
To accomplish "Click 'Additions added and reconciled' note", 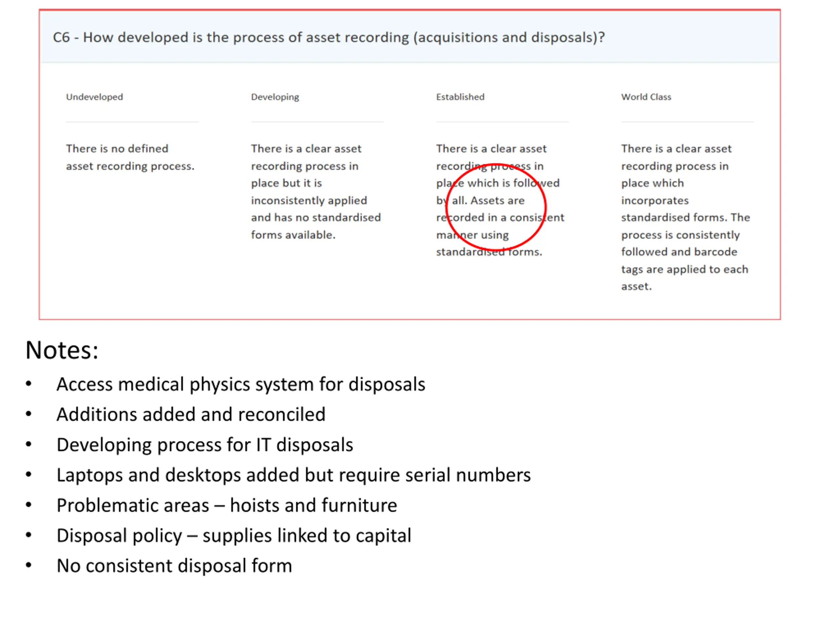I will pyautogui.click(x=191, y=414).
